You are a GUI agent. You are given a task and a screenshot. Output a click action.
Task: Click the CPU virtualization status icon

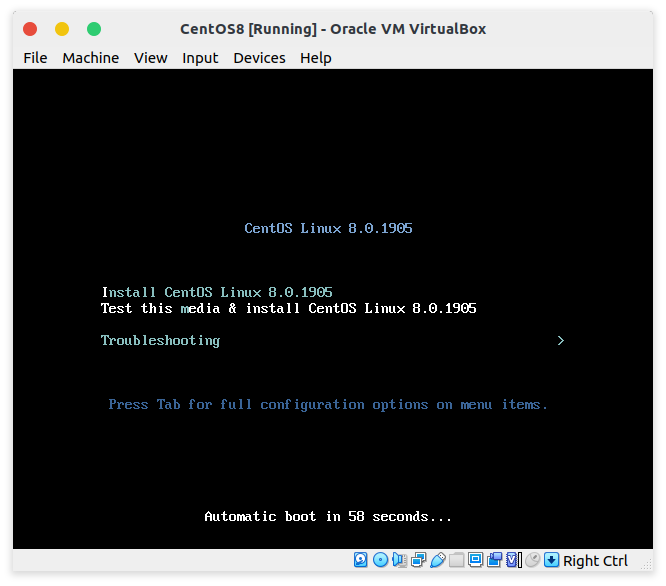(512, 560)
